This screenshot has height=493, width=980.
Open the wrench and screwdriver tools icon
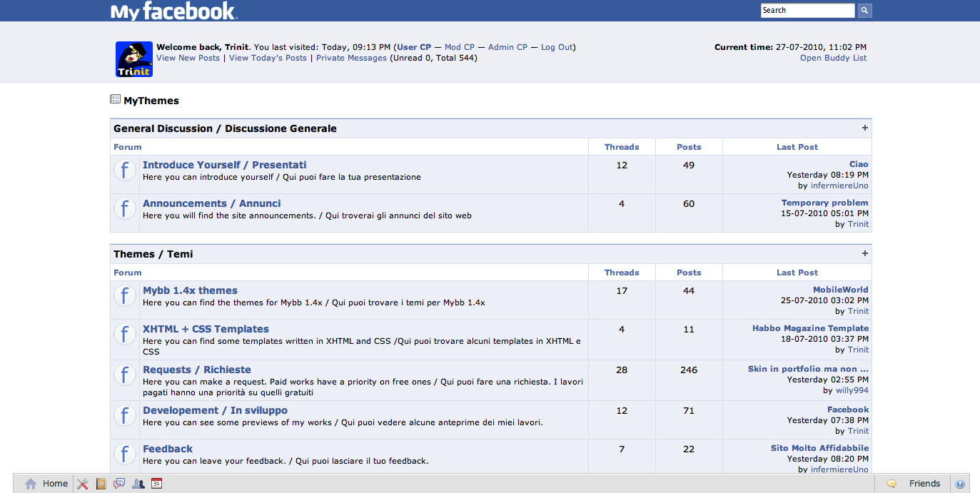click(82, 484)
